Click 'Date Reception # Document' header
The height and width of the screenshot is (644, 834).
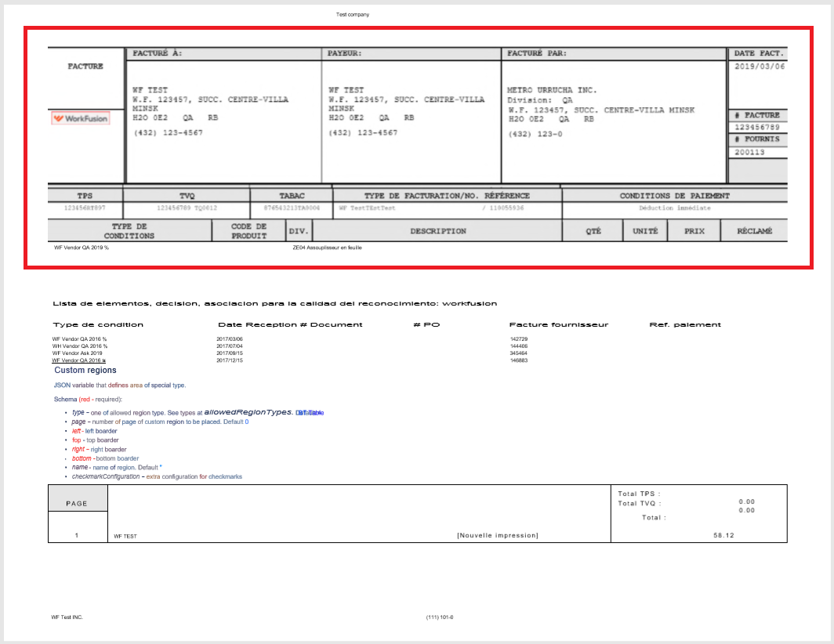point(290,325)
